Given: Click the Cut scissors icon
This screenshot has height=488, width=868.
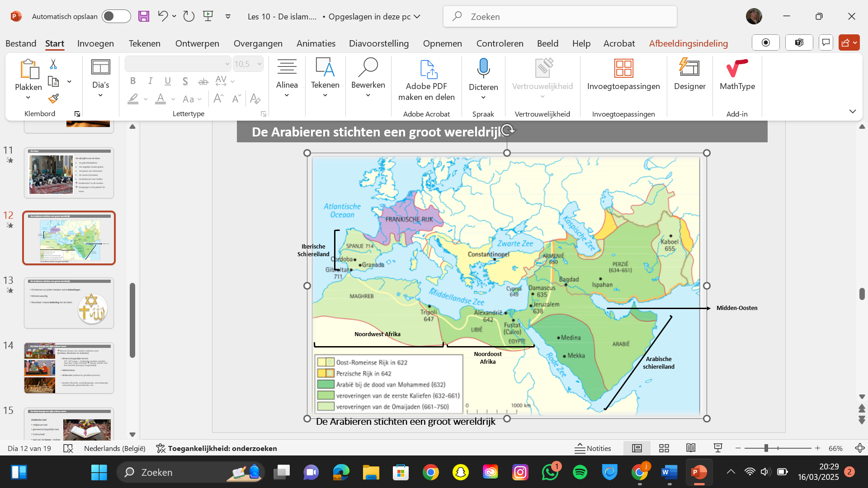Looking at the screenshot, I should click(x=53, y=64).
